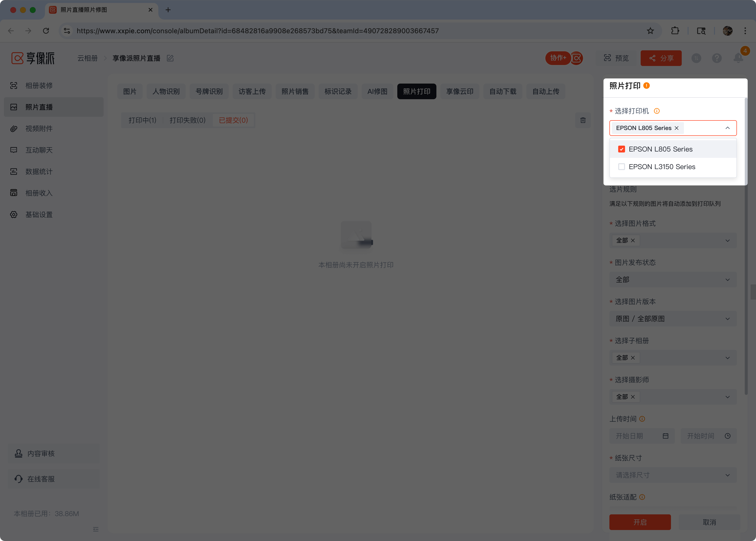Open the 选择摄影师 dropdown
The height and width of the screenshot is (541, 756).
coord(673,397)
